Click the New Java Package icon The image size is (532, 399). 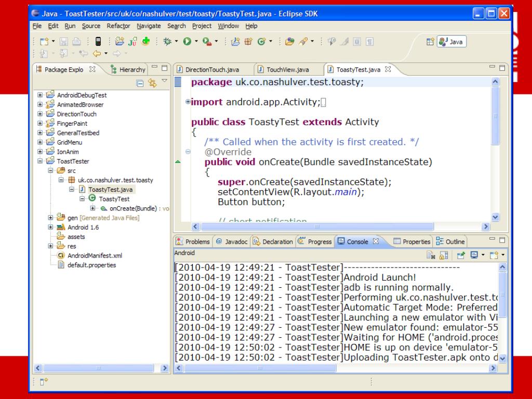[248, 42]
